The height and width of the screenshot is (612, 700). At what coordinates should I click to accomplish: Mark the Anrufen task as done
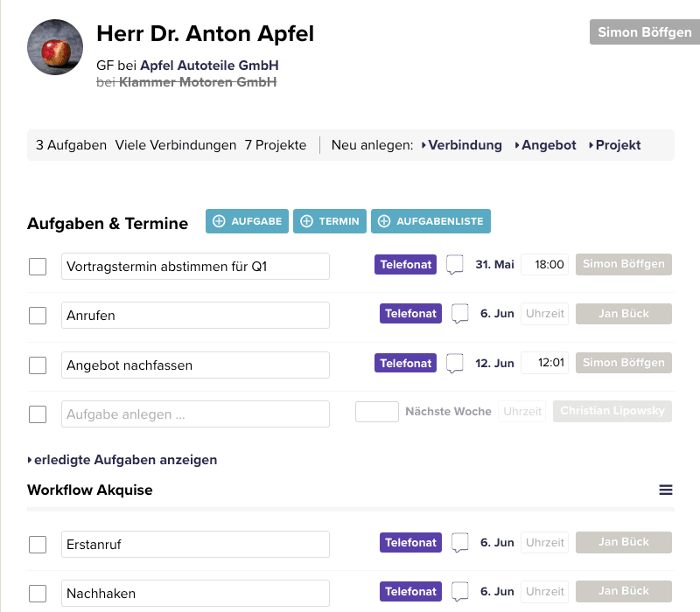[x=38, y=315]
